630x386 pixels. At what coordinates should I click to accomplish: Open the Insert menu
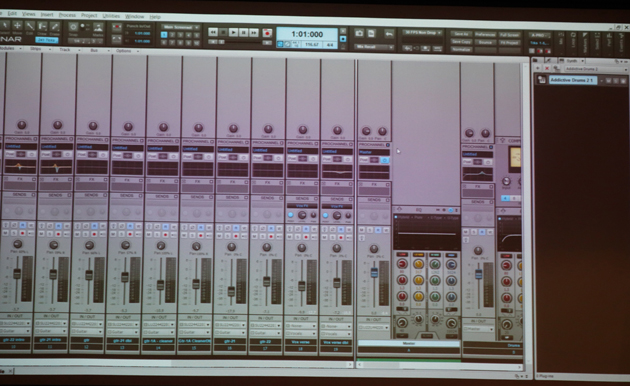click(47, 14)
